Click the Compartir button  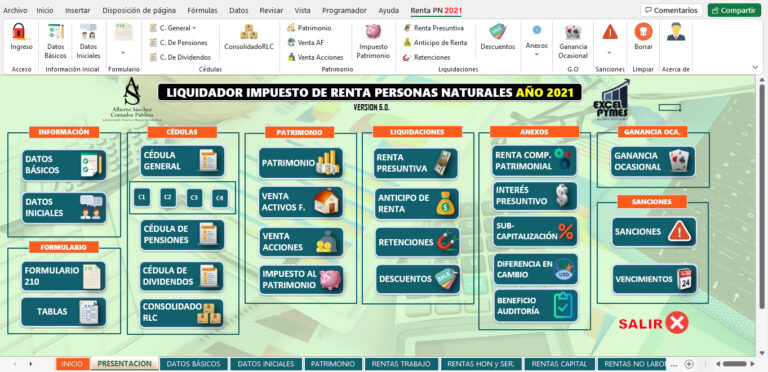pos(734,10)
